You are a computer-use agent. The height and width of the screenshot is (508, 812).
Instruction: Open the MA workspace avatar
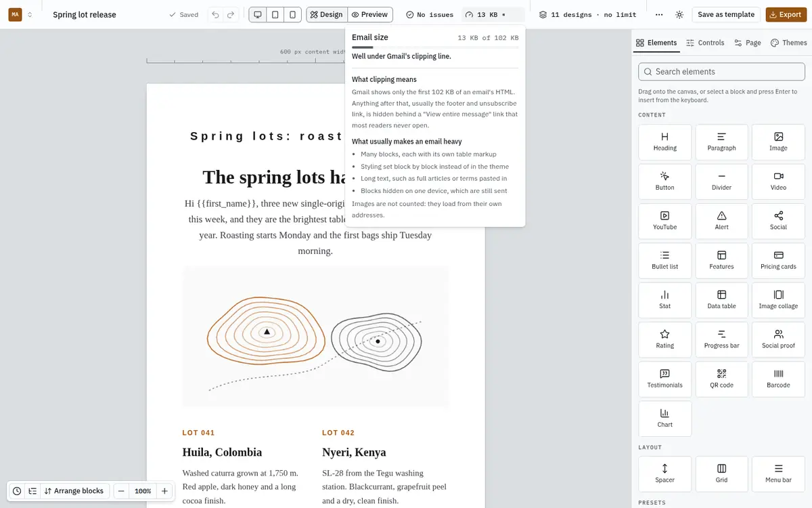click(15, 14)
